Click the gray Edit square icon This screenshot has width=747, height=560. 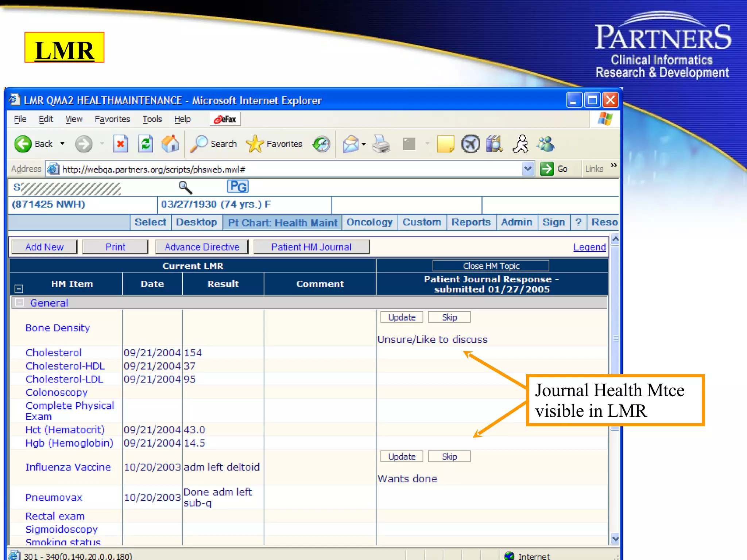click(x=409, y=144)
